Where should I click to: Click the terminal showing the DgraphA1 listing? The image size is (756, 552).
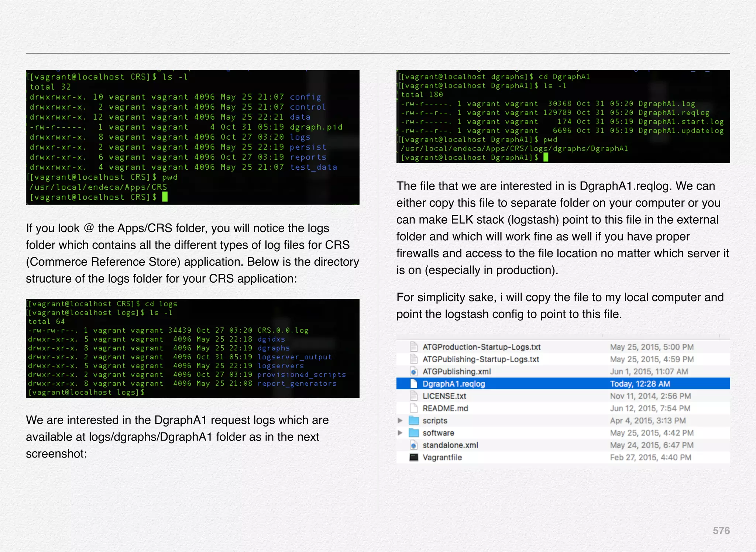pos(563,117)
